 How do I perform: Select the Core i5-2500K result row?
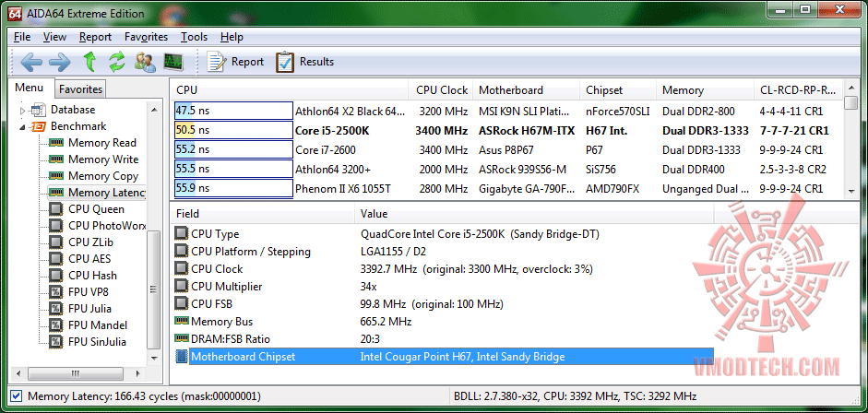(x=508, y=131)
